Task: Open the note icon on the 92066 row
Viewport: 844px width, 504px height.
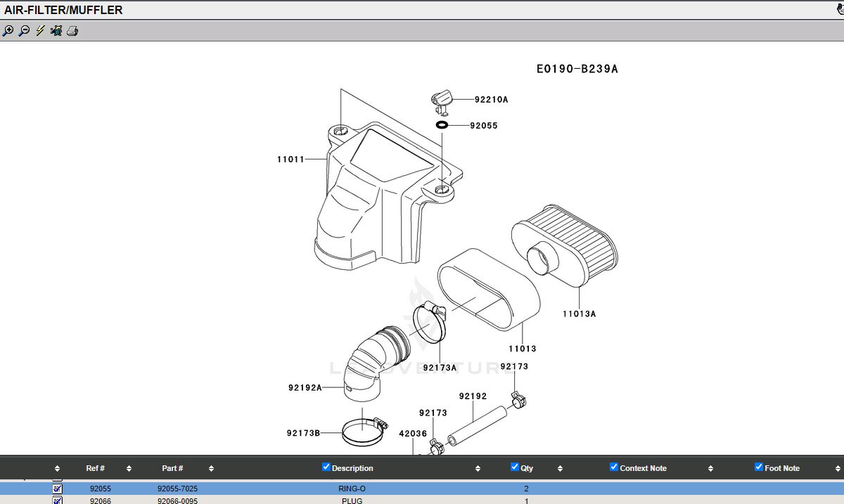Action: tap(58, 500)
